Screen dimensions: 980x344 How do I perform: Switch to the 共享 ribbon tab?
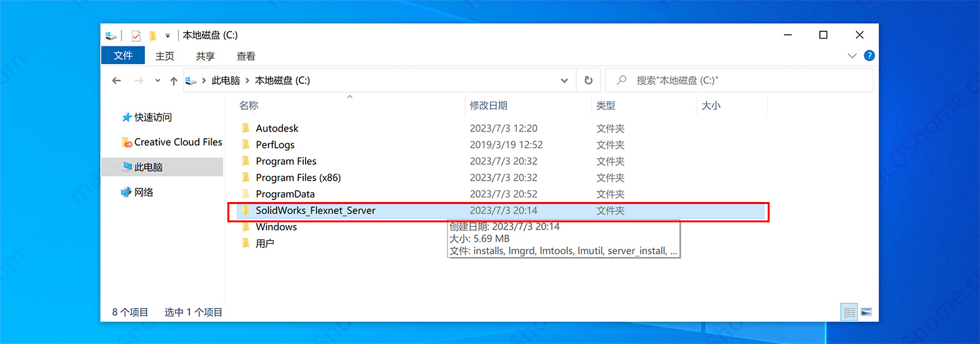[205, 56]
